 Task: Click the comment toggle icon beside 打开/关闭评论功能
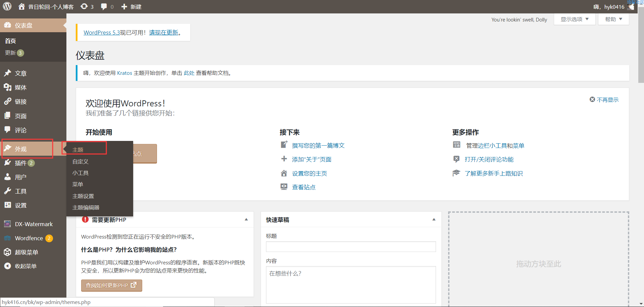pos(456,159)
